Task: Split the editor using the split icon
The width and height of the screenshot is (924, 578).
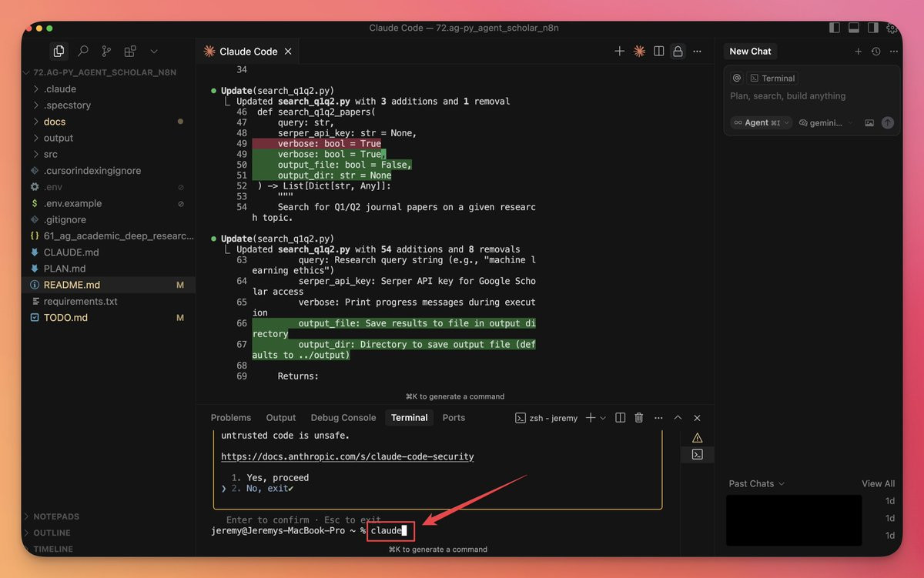Action: (659, 51)
